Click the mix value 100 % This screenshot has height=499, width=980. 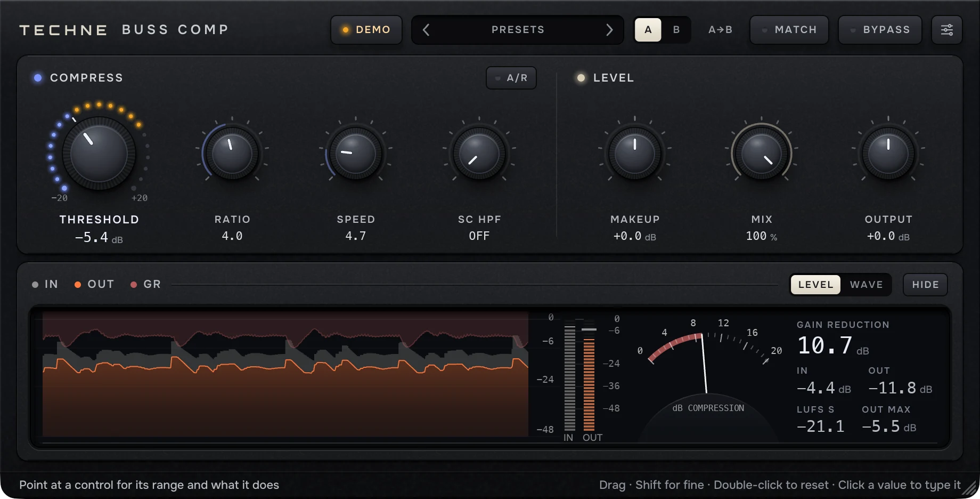click(x=762, y=236)
